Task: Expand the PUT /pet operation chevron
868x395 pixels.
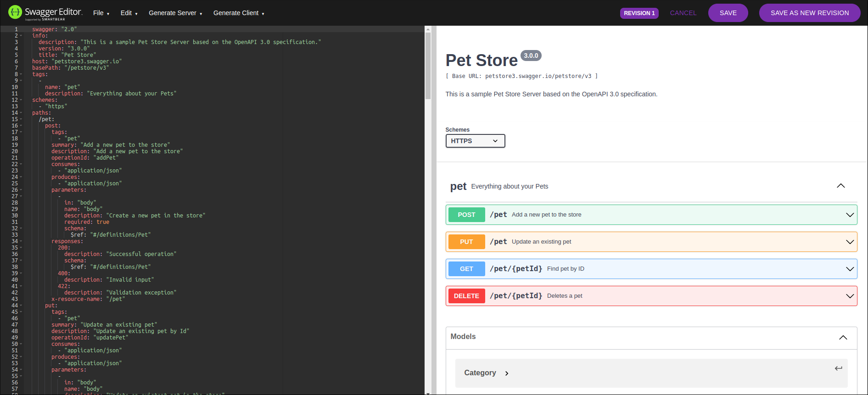Action: pyautogui.click(x=850, y=242)
